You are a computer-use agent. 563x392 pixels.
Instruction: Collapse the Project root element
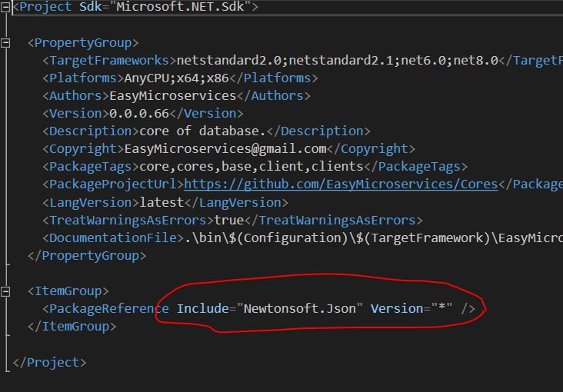click(5, 7)
